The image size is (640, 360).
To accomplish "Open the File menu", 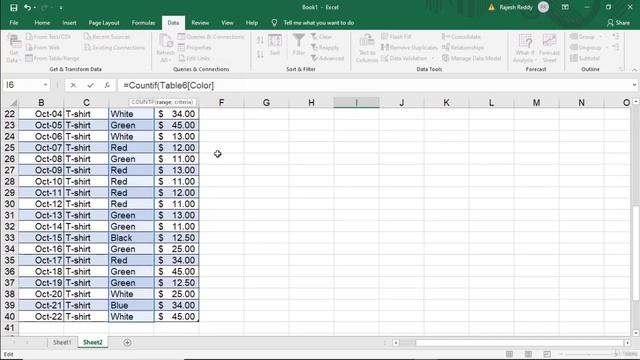I will click(14, 23).
